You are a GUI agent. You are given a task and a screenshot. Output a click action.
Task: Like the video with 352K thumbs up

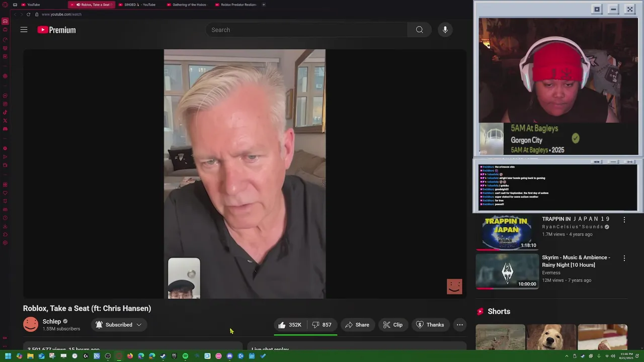click(x=290, y=325)
